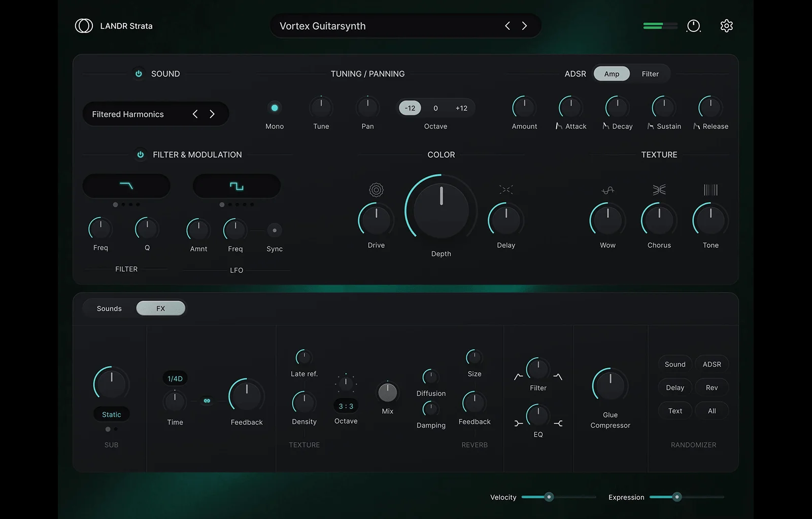Set octave to +12

(461, 108)
